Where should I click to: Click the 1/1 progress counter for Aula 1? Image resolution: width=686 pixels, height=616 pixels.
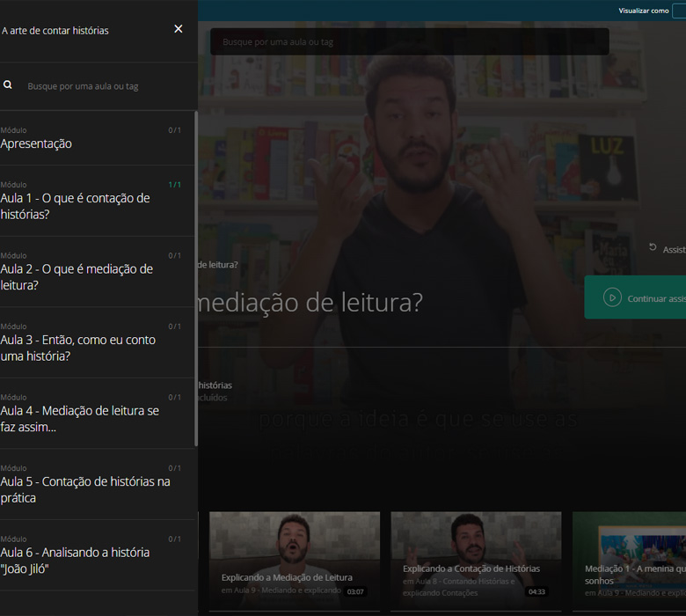175,185
